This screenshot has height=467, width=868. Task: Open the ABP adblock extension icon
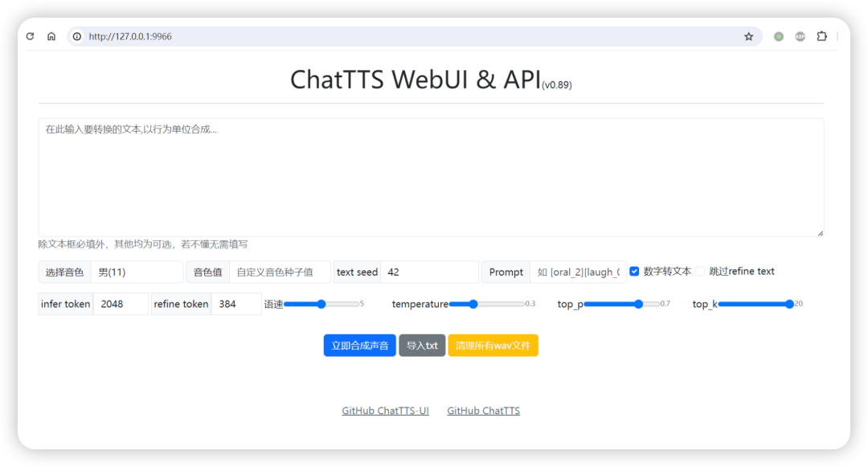800,36
